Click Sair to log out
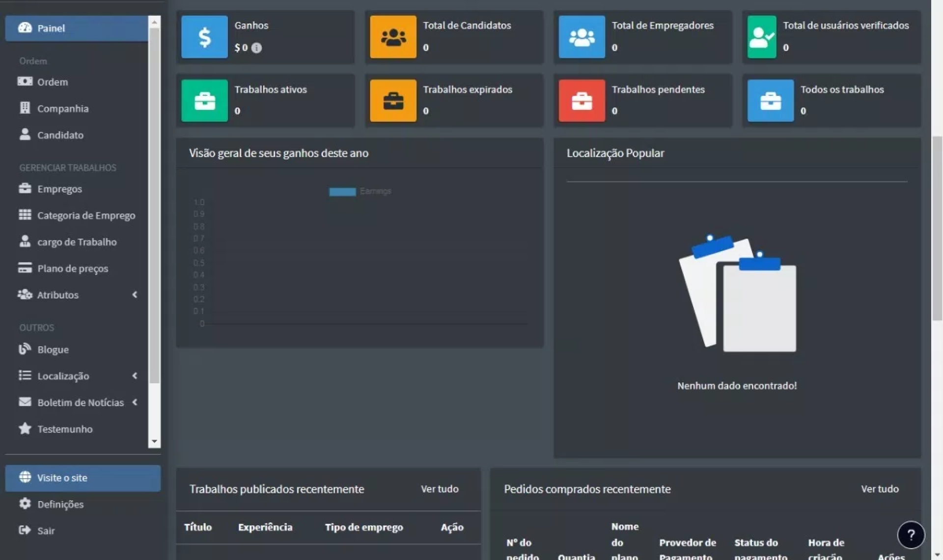 point(46,531)
